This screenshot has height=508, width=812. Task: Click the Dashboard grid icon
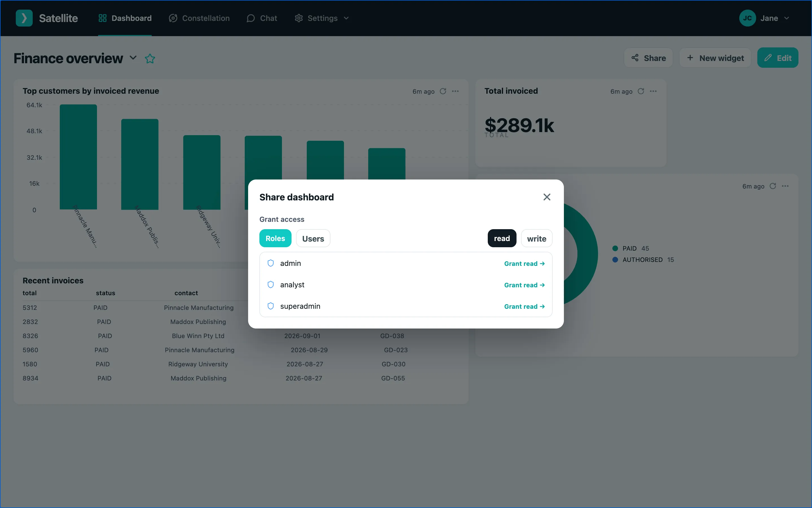[102, 18]
